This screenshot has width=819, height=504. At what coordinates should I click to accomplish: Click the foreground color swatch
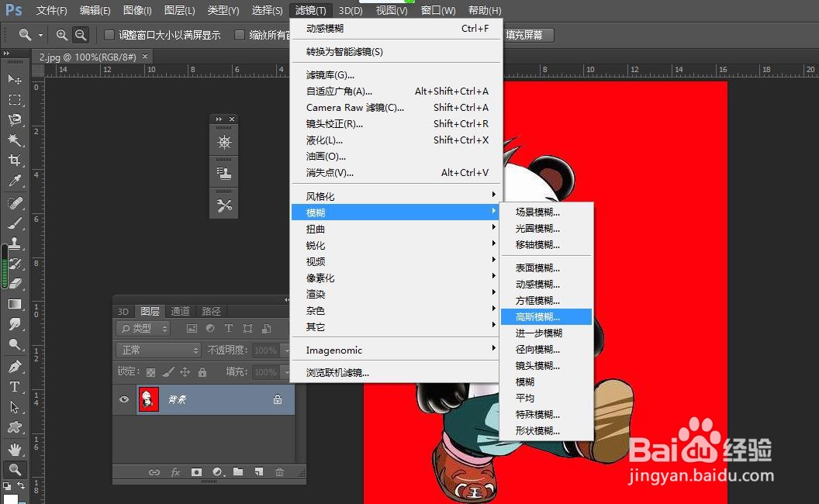[x=10, y=499]
